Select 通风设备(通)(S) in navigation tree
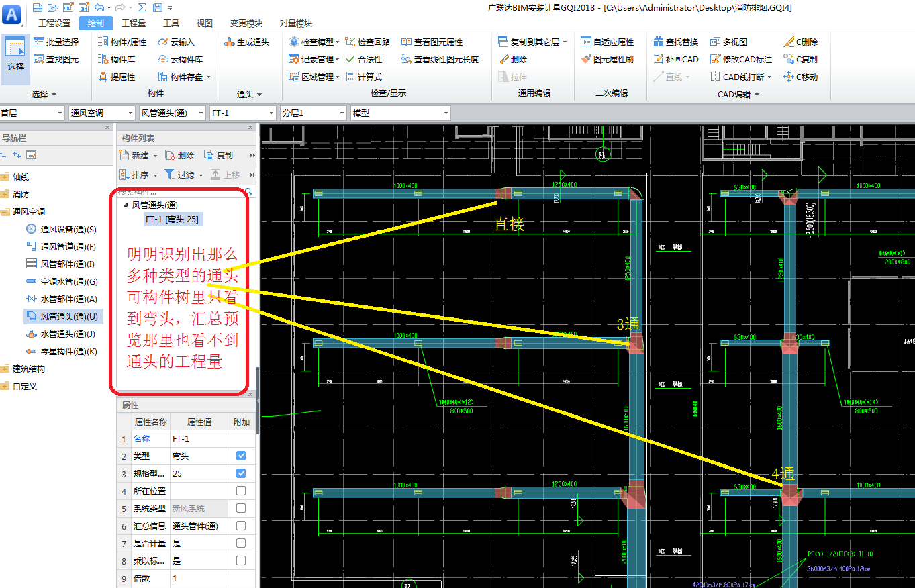The image size is (915, 588). pyautogui.click(x=61, y=229)
